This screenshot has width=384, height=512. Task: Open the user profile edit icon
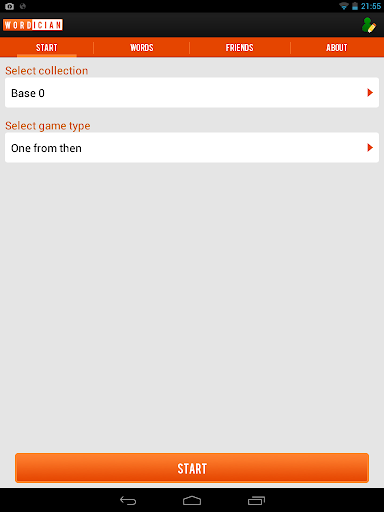(x=369, y=25)
